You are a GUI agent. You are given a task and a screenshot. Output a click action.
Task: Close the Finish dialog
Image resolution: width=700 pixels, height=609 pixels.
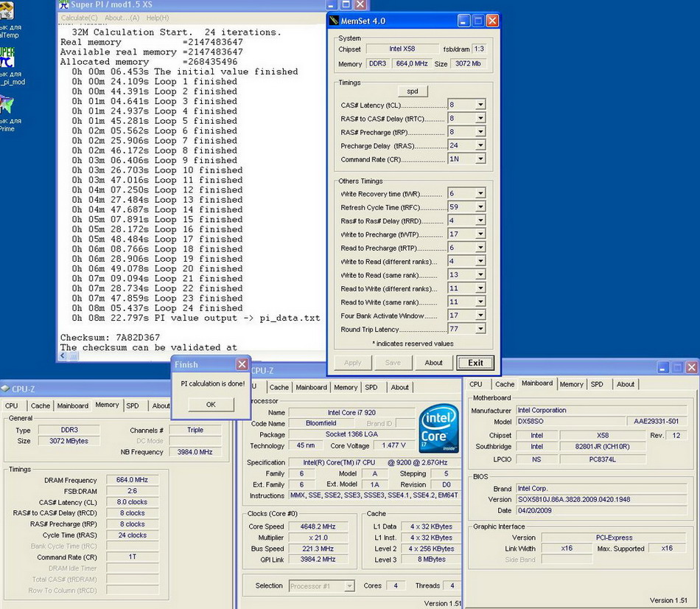(242, 364)
